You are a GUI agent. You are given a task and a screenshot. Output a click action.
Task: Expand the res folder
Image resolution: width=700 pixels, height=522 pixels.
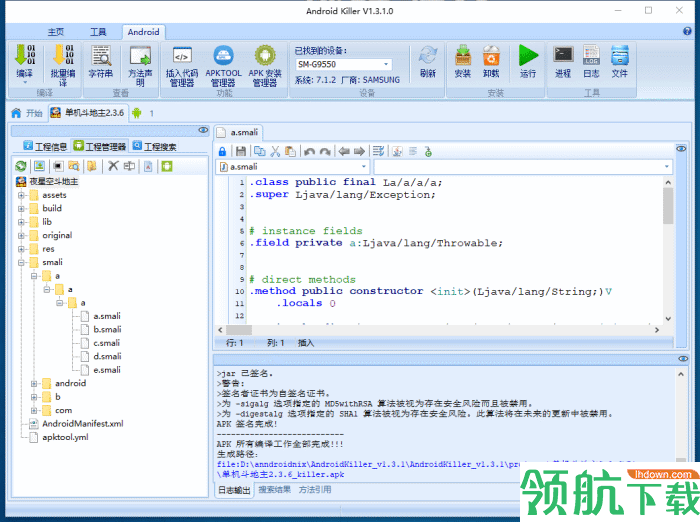point(21,249)
